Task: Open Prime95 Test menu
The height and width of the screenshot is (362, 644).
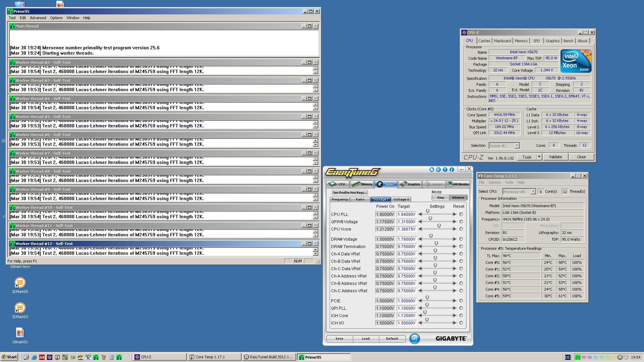Action: coord(12,18)
